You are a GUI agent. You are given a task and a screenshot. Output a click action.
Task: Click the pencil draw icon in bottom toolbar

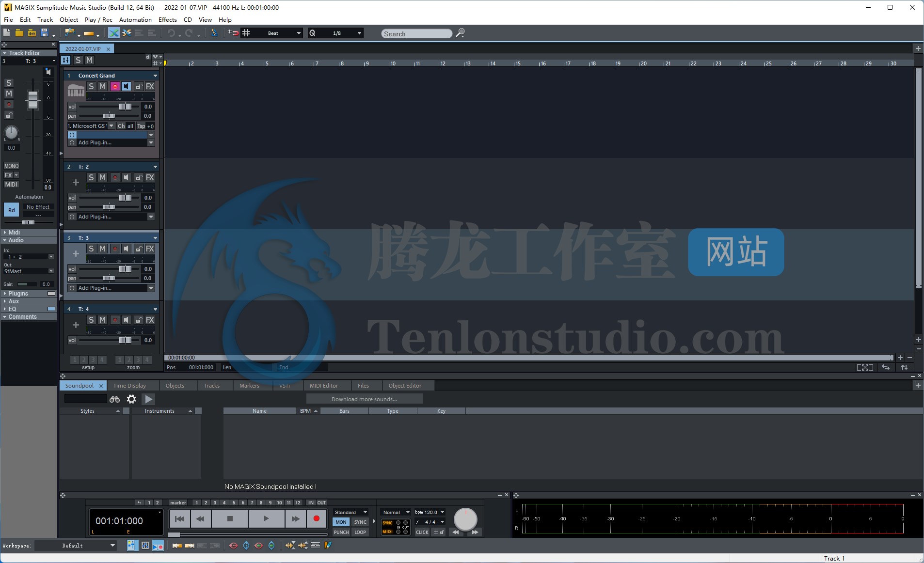[328, 546]
